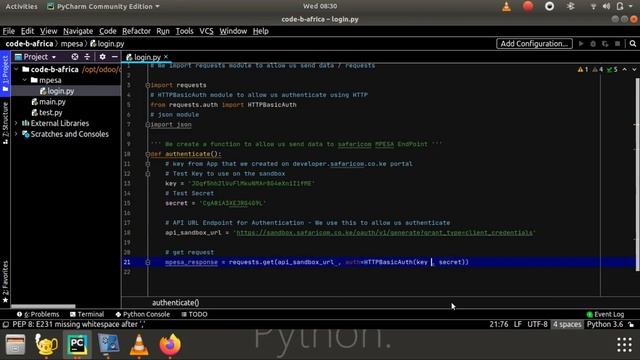Image resolution: width=640 pixels, height=360 pixels.
Task: Open Project panel gear settings
Action: [x=102, y=57]
